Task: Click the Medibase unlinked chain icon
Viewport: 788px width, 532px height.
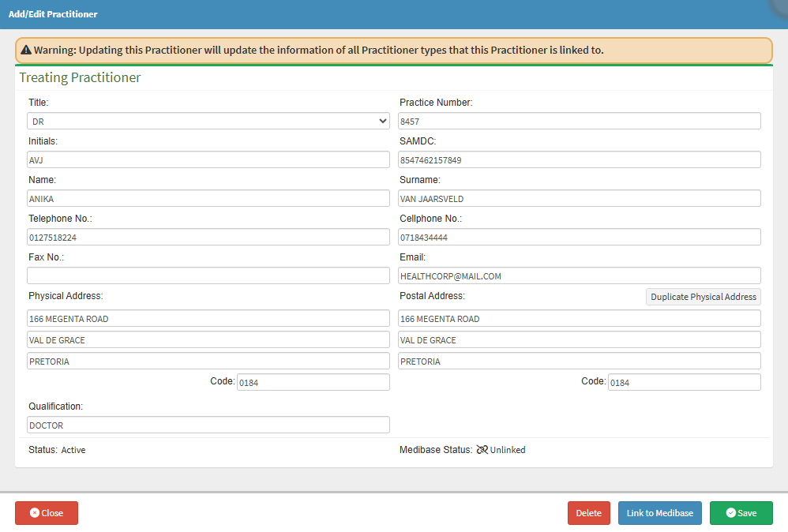Action: (x=482, y=450)
